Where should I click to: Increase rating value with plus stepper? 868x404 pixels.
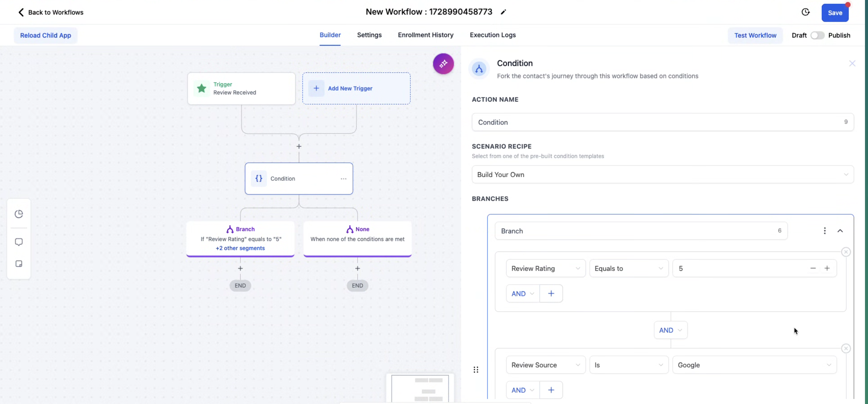click(827, 268)
